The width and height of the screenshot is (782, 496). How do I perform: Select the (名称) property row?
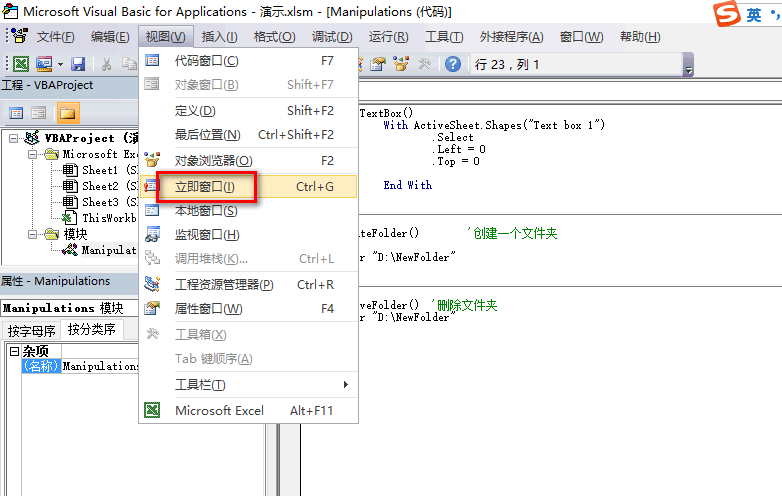tap(41, 366)
